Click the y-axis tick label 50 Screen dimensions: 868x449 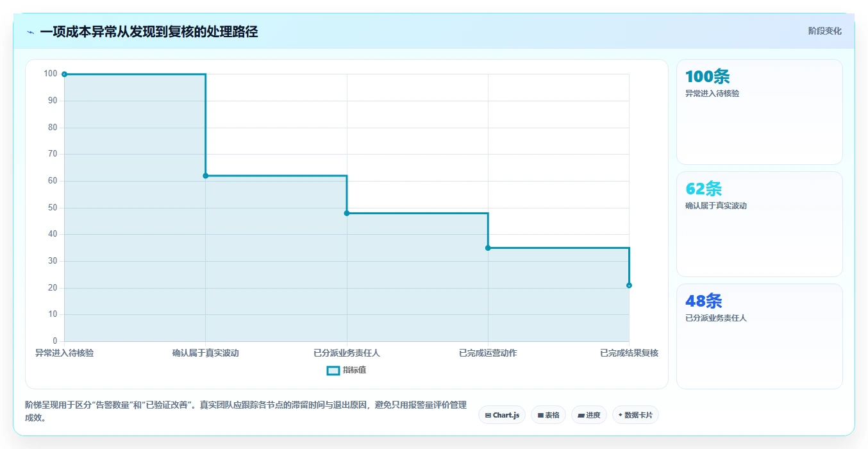pos(53,208)
